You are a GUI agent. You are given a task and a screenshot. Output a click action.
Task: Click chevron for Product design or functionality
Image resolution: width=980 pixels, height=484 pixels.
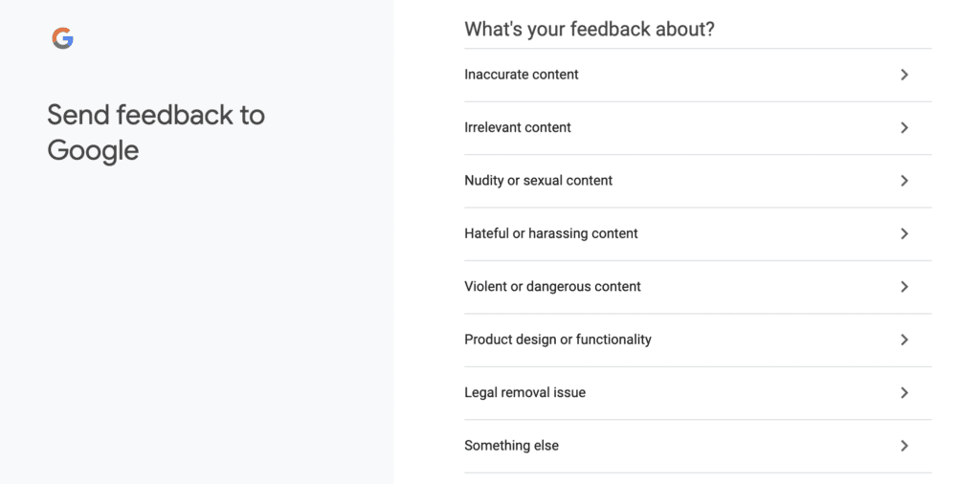903,340
